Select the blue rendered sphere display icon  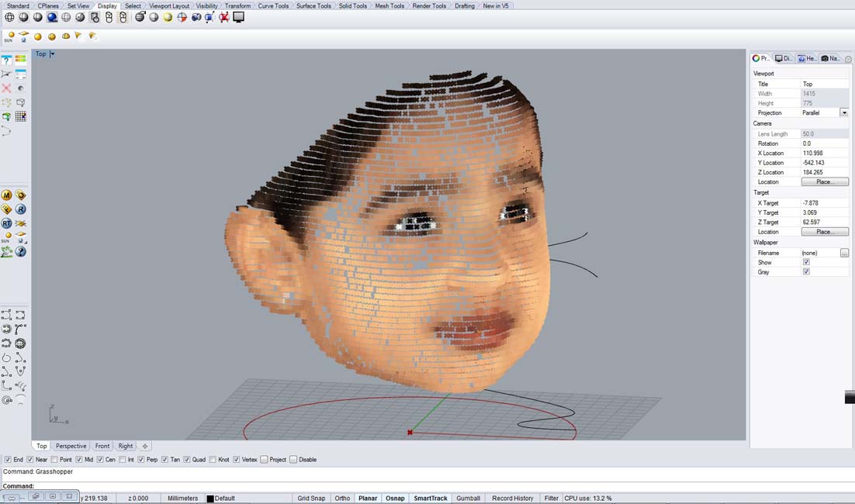(52, 17)
